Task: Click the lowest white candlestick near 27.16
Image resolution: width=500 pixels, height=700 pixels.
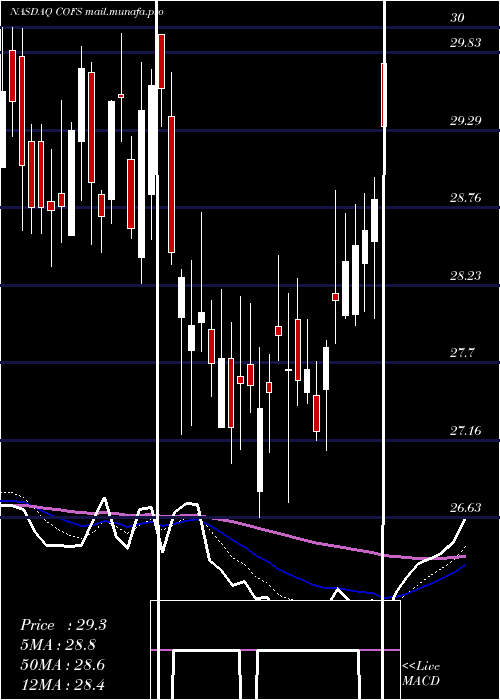Action: click(260, 450)
